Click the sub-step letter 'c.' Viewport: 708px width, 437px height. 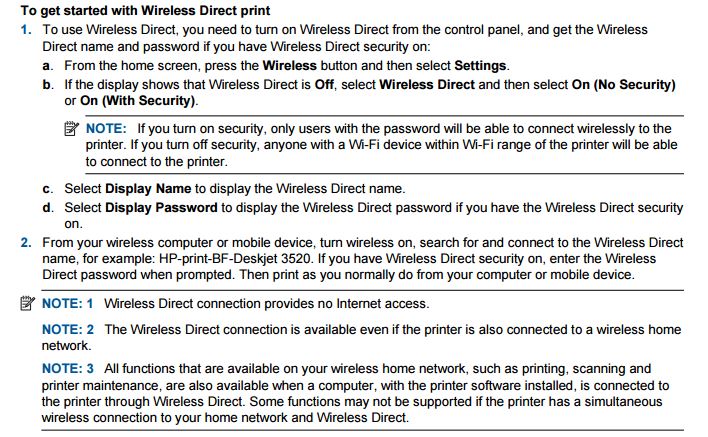click(48, 189)
